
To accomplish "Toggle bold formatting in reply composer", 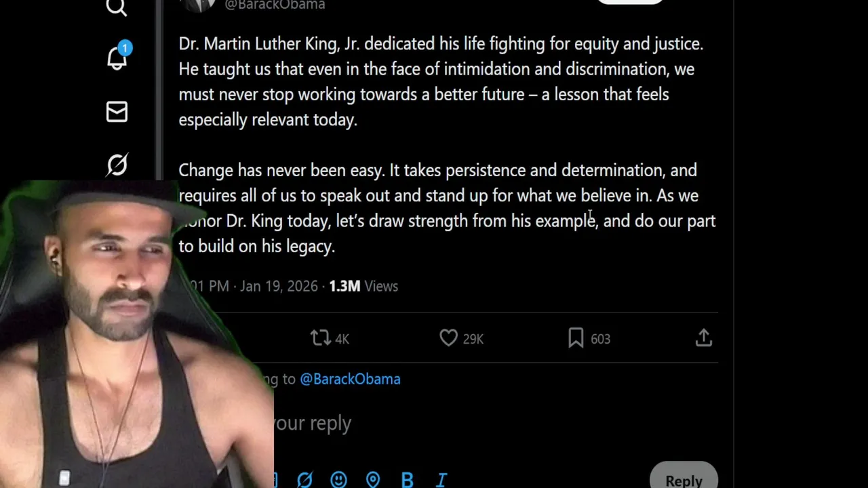I will click(407, 480).
